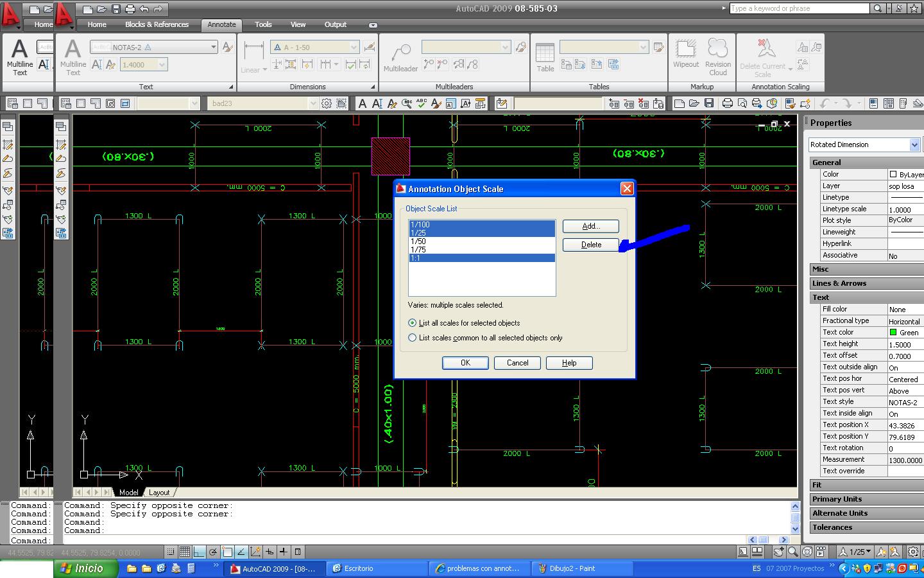The width and height of the screenshot is (924, 578).
Task: Click the spell check ABC checkmark icon
Action: click(422, 103)
